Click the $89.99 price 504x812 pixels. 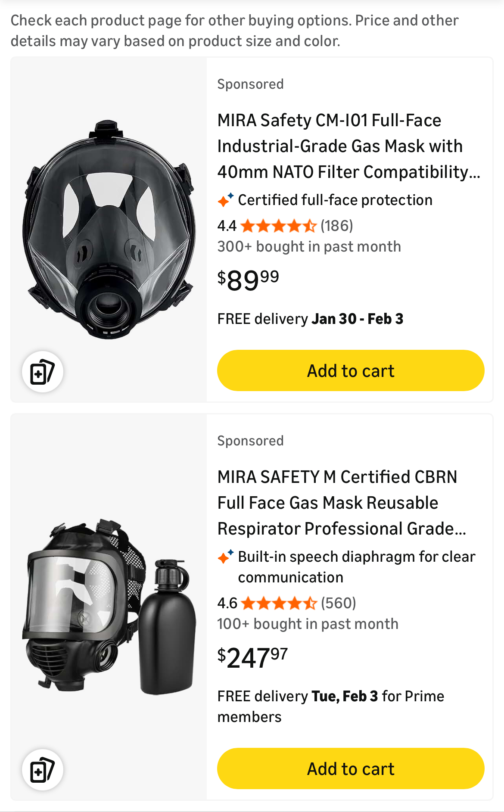(248, 280)
